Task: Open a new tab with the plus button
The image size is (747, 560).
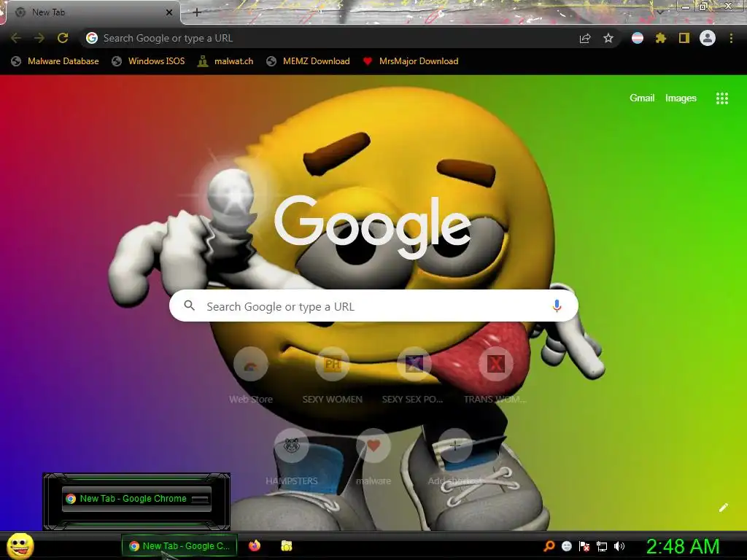Action: tap(197, 12)
